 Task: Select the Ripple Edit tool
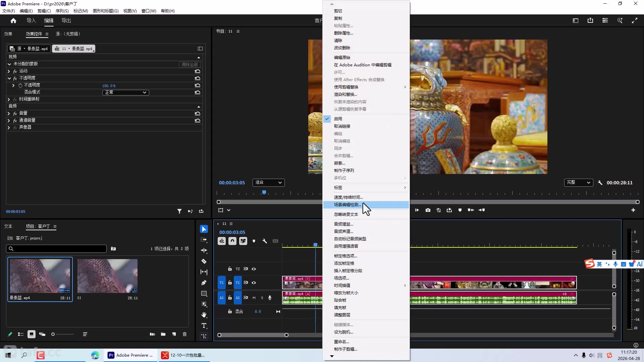(x=204, y=250)
